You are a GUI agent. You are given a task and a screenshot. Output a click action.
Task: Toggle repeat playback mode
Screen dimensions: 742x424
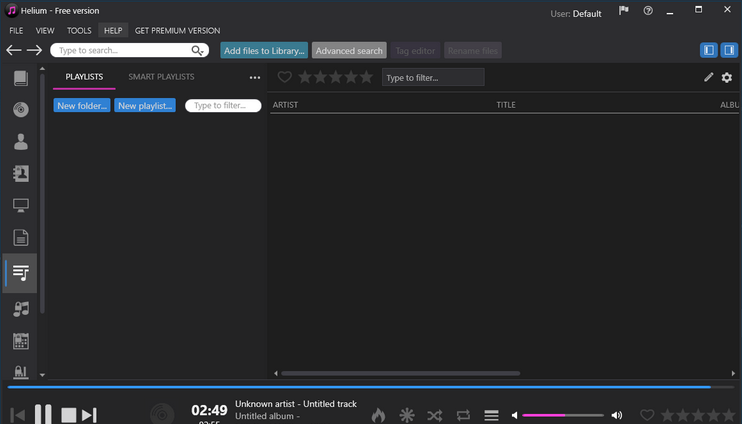pyautogui.click(x=463, y=415)
